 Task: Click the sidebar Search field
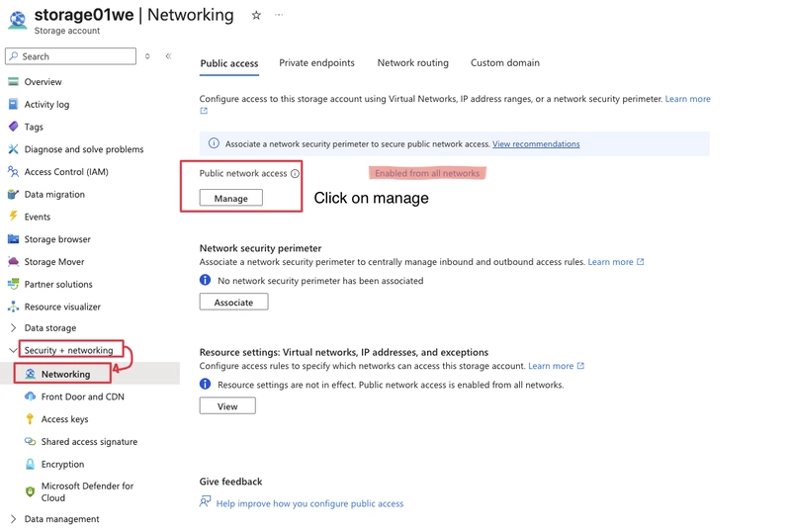[x=70, y=56]
